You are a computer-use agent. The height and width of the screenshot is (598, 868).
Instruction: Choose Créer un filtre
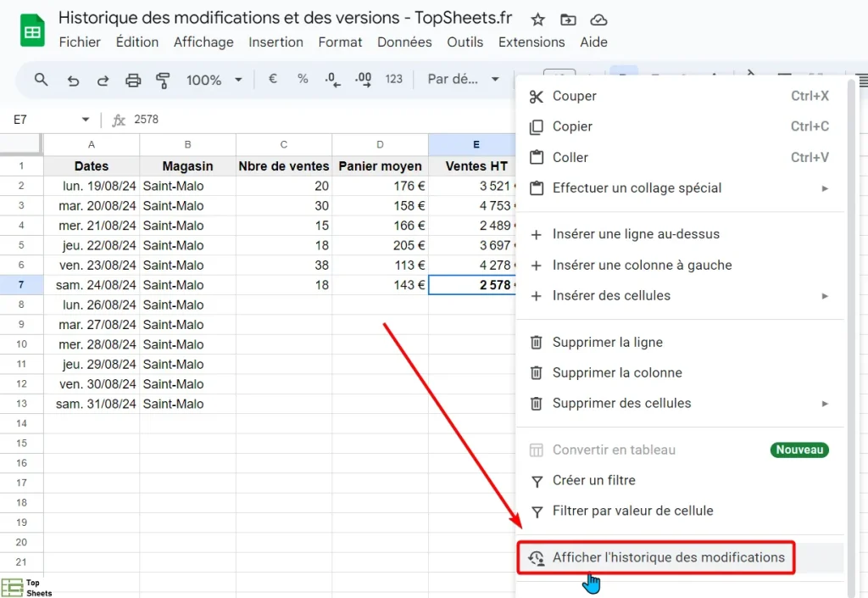(x=680, y=481)
